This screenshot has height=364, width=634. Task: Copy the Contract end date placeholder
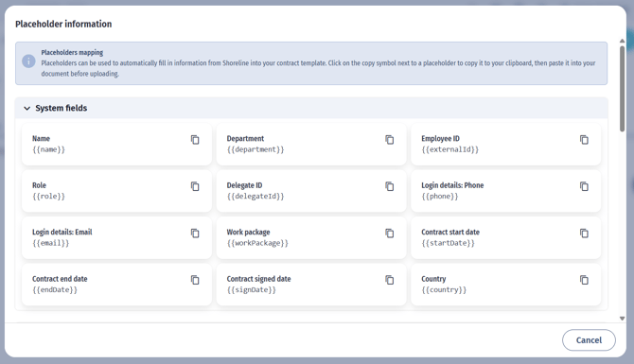pyautogui.click(x=195, y=280)
